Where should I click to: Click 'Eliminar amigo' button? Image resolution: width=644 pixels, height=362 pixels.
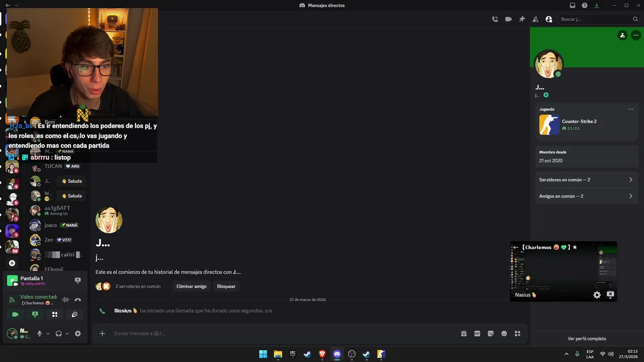pyautogui.click(x=191, y=286)
